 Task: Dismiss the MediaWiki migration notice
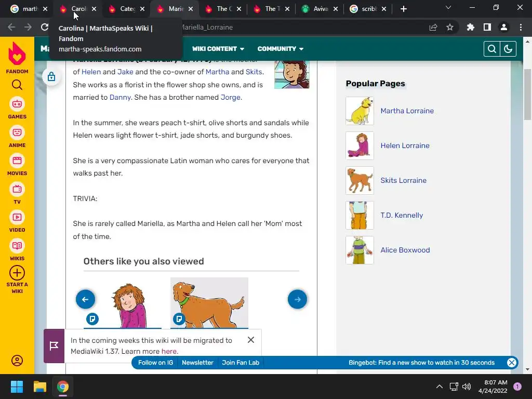pos(251,340)
